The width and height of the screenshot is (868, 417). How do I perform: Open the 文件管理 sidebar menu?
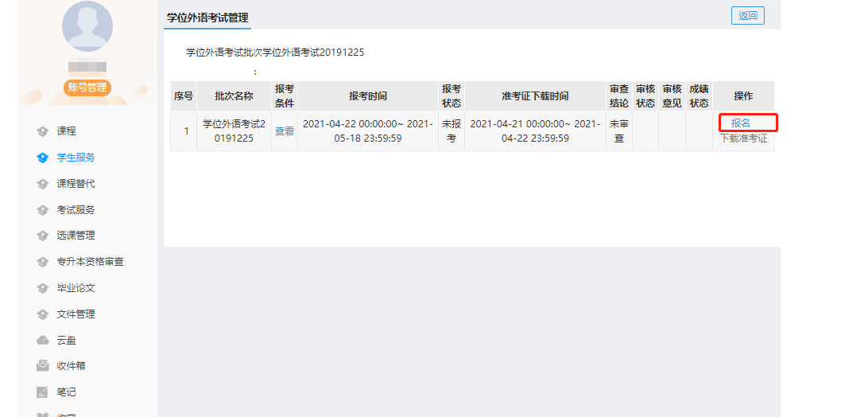[x=76, y=314]
